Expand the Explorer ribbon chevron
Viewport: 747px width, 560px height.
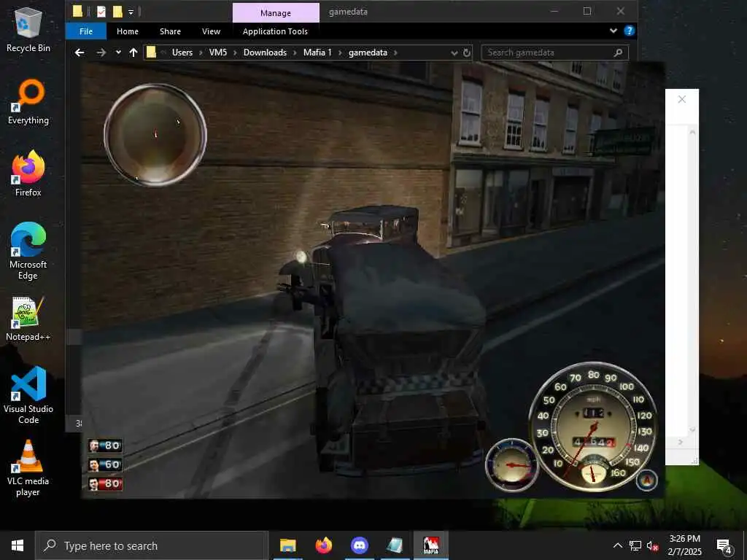pos(613,31)
